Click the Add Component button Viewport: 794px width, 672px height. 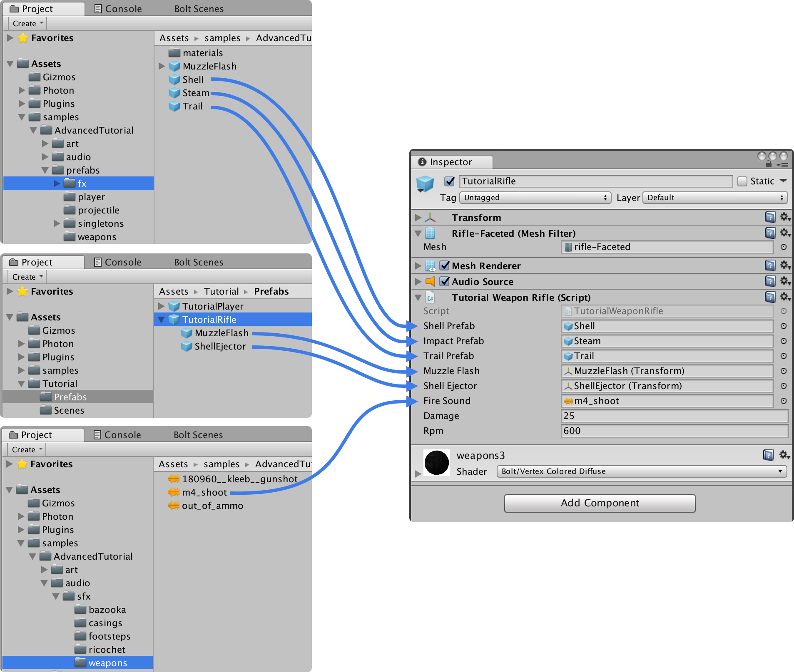600,503
